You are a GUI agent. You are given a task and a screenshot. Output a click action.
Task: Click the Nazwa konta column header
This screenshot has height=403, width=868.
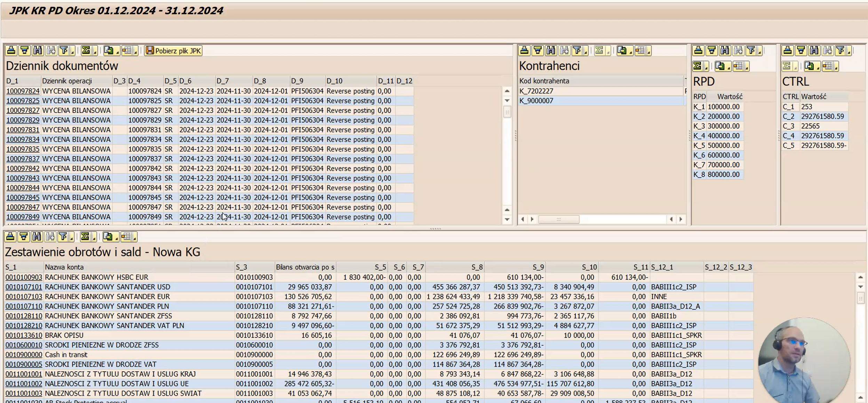click(x=64, y=267)
